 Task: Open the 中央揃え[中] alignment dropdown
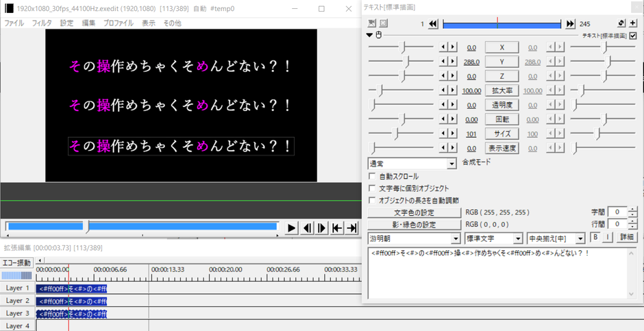556,238
